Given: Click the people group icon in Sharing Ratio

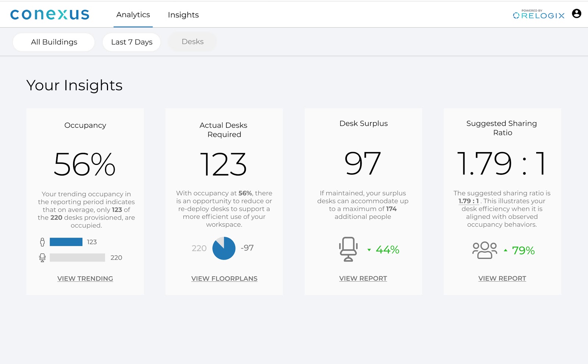Looking at the screenshot, I should pyautogui.click(x=484, y=250).
